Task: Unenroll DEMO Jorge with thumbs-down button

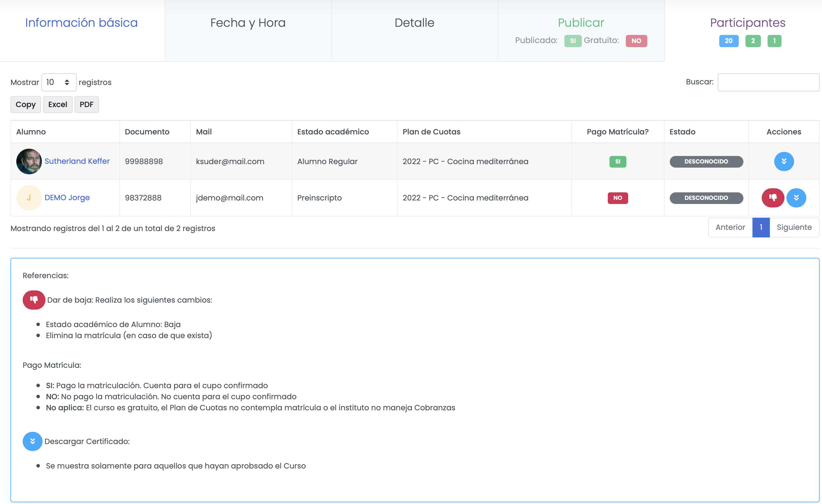Action: click(x=773, y=198)
